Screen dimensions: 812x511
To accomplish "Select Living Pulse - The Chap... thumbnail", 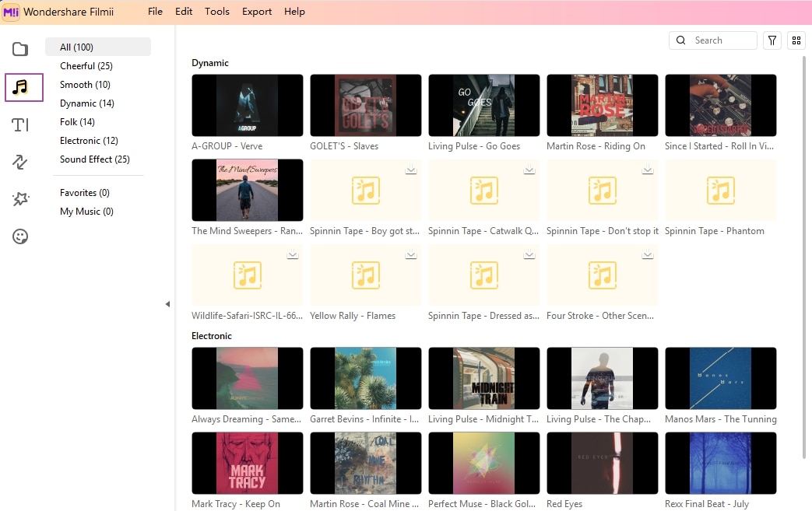I will (603, 379).
